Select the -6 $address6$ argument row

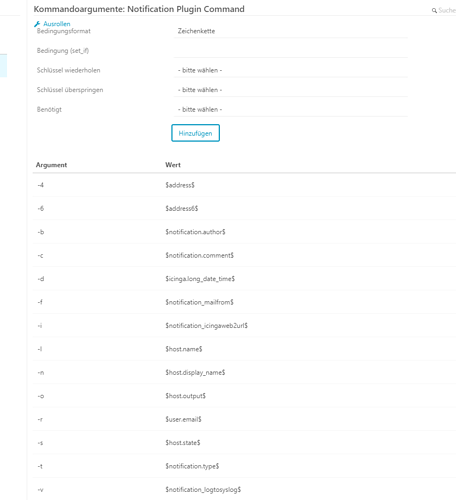click(x=244, y=208)
